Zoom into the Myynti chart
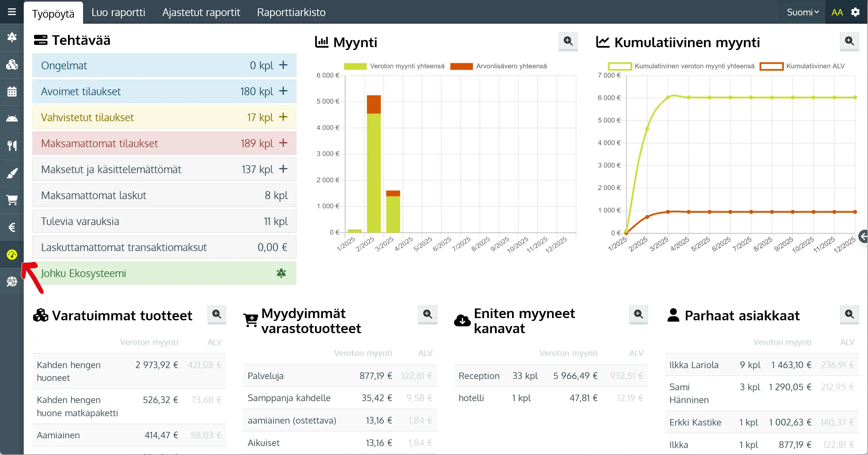Image resolution: width=868 pixels, height=455 pixels. point(568,41)
